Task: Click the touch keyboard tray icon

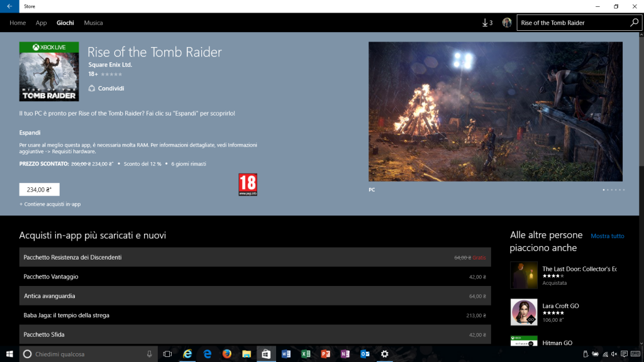Action: (x=635, y=354)
